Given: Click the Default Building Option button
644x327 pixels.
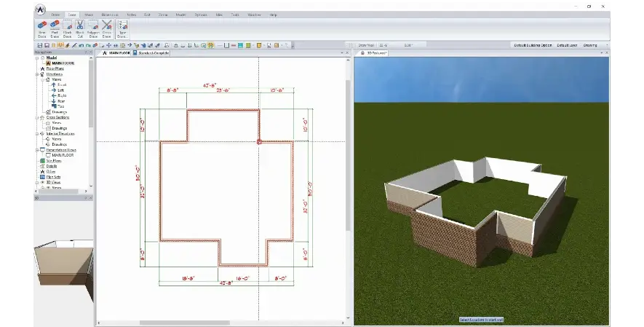Looking at the screenshot, I should [x=533, y=45].
